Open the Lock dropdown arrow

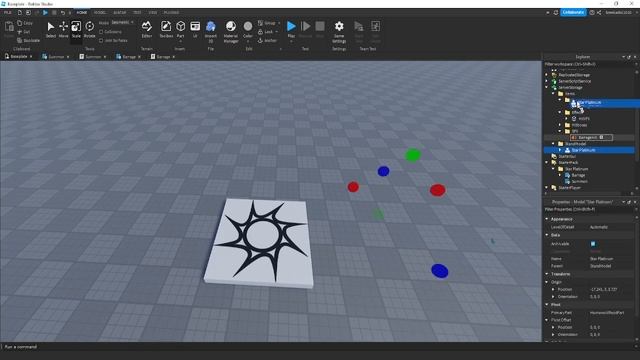pyautogui.click(x=277, y=32)
